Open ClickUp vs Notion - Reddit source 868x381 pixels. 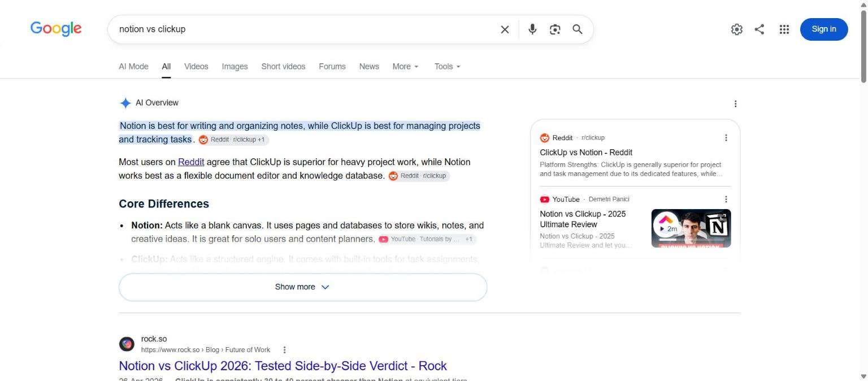click(586, 153)
